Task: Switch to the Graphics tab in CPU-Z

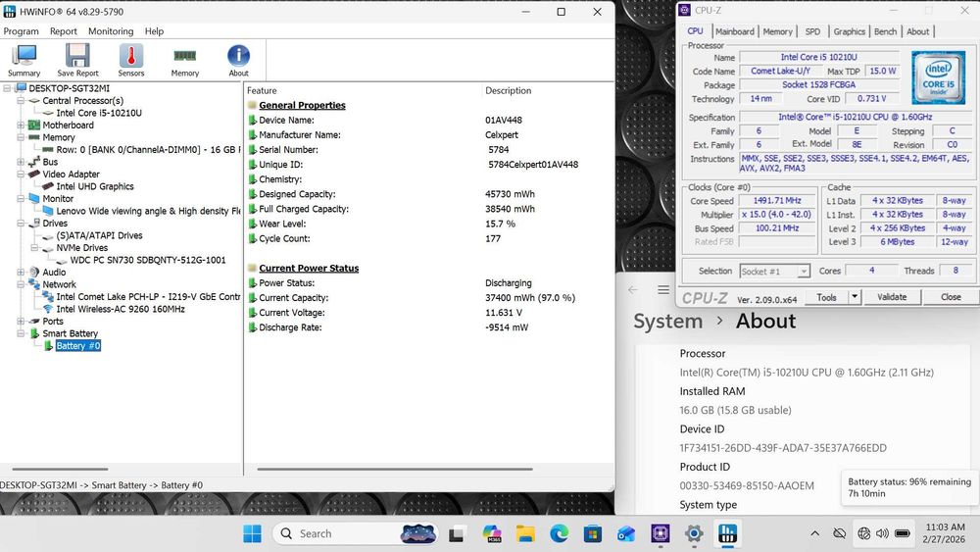Action: 849,31
